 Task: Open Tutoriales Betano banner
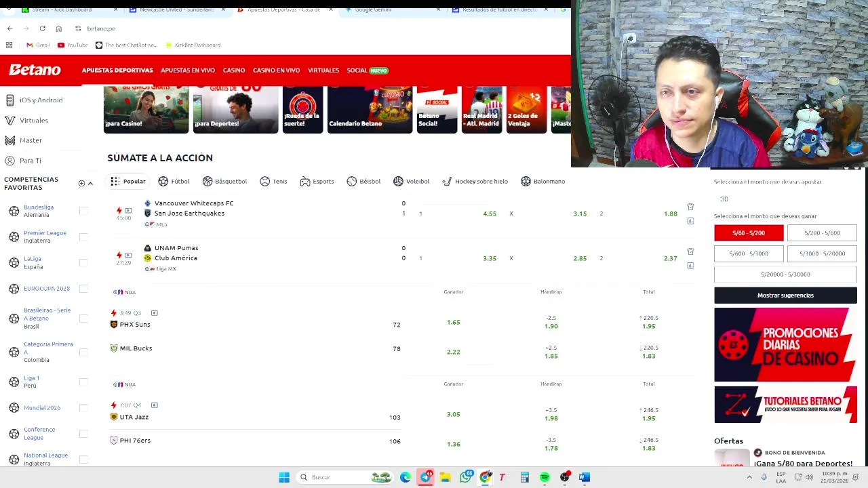coord(785,405)
